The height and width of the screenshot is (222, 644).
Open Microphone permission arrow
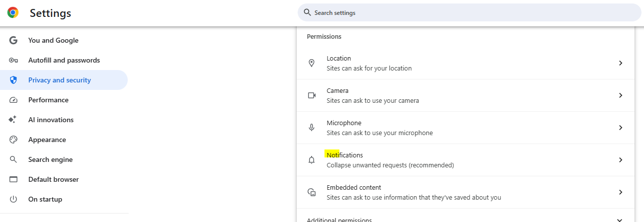tap(620, 128)
